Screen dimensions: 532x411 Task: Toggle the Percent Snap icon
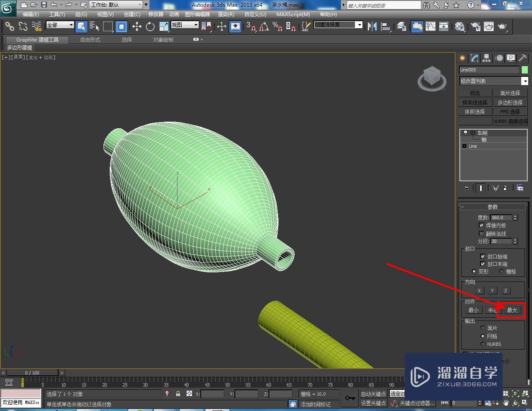(x=278, y=27)
